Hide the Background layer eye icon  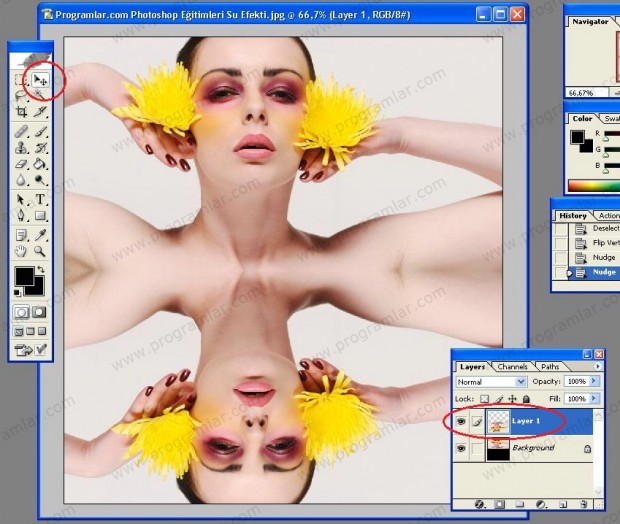click(461, 448)
